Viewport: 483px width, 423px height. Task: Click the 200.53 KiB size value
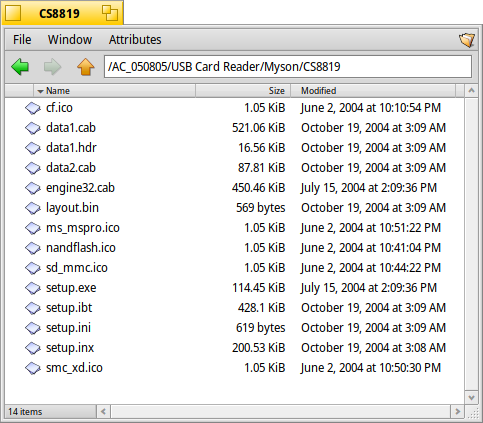click(259, 348)
